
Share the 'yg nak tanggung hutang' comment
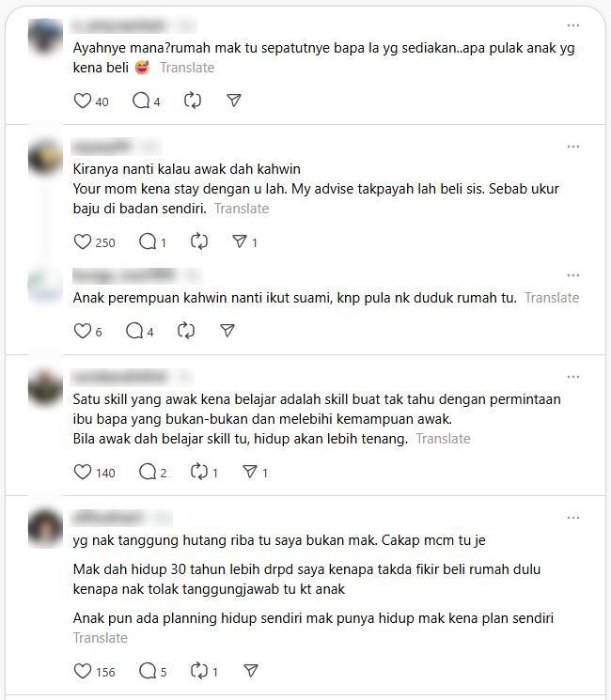(x=251, y=671)
